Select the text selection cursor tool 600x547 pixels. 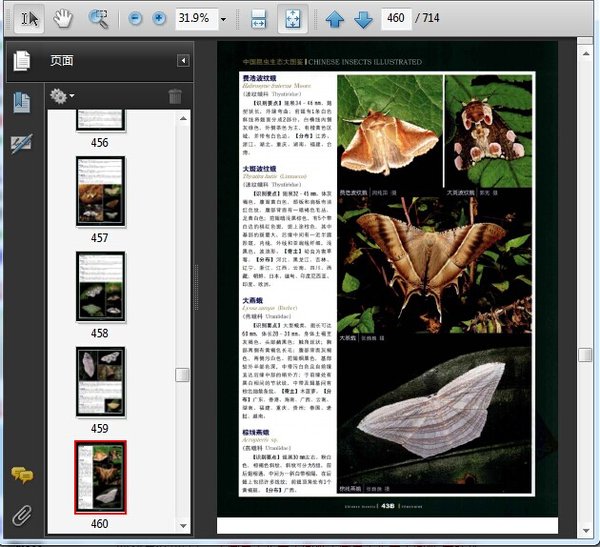[30, 19]
